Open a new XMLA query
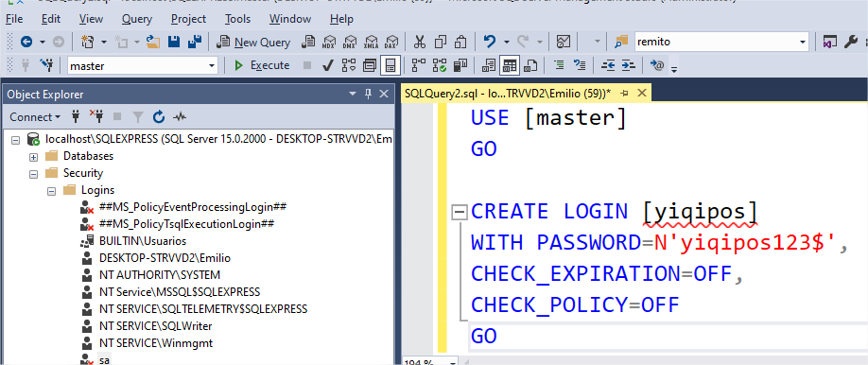This screenshot has width=868, height=365. click(x=371, y=43)
